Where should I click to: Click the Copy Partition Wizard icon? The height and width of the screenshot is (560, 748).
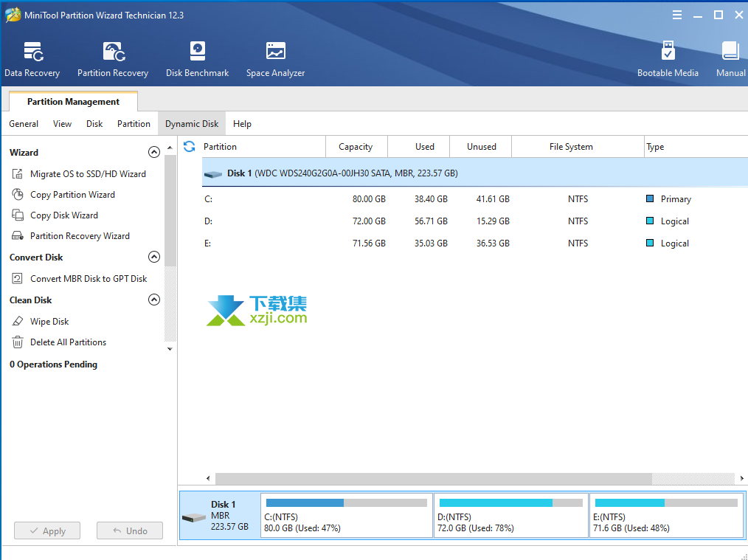click(18, 195)
